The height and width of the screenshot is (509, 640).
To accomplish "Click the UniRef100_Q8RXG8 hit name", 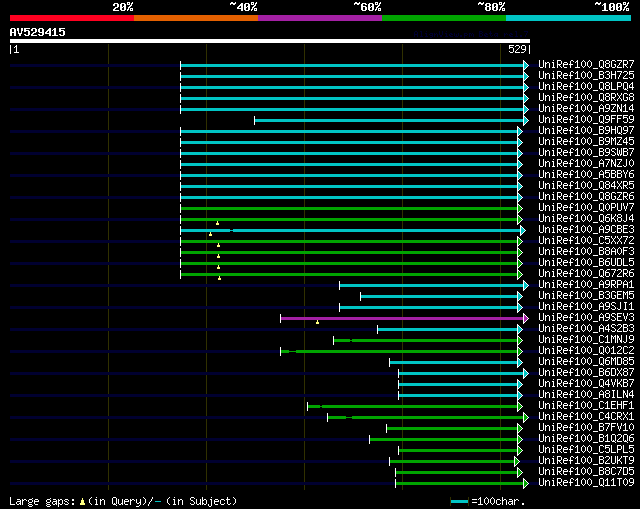I will pyautogui.click(x=586, y=98).
